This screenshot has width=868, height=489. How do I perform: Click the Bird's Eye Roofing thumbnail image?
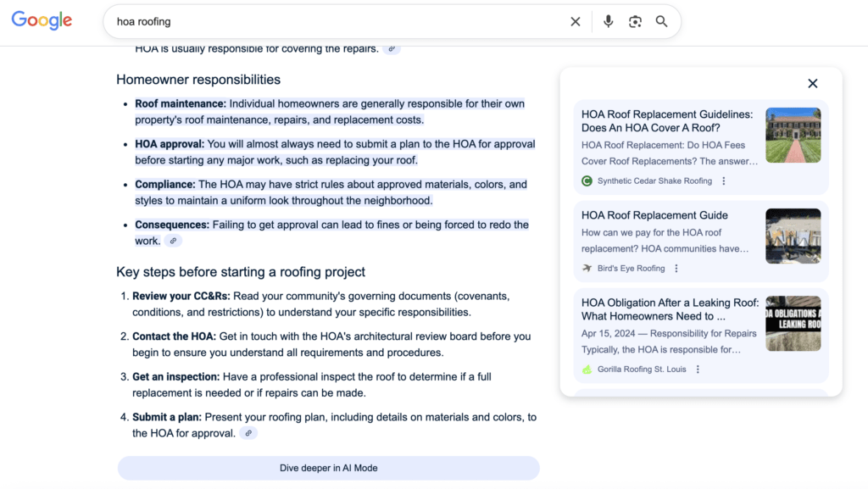tap(793, 236)
